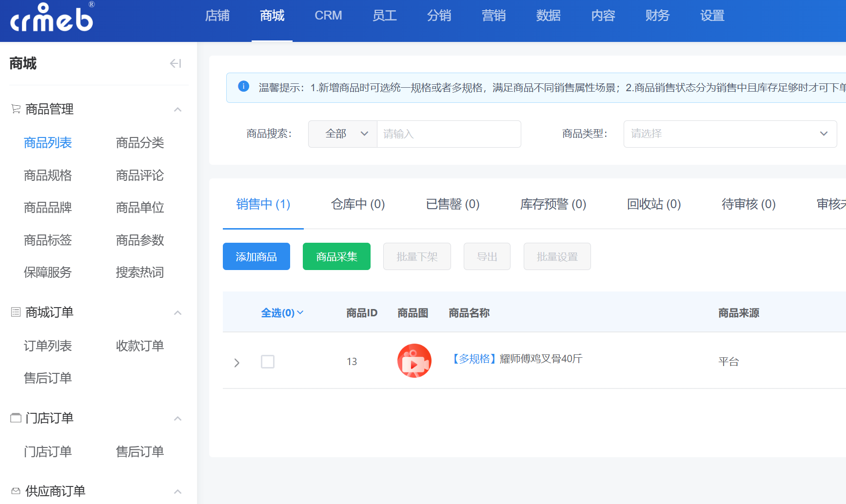
Task: Go to 商品参数 in sidebar
Action: [140, 240]
